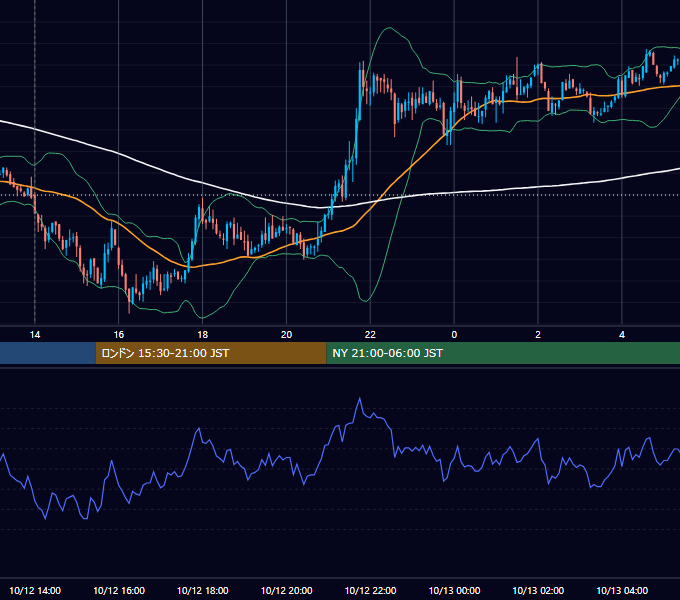
Task: Click the 10/12 14:00 date label
Action: coord(35,590)
